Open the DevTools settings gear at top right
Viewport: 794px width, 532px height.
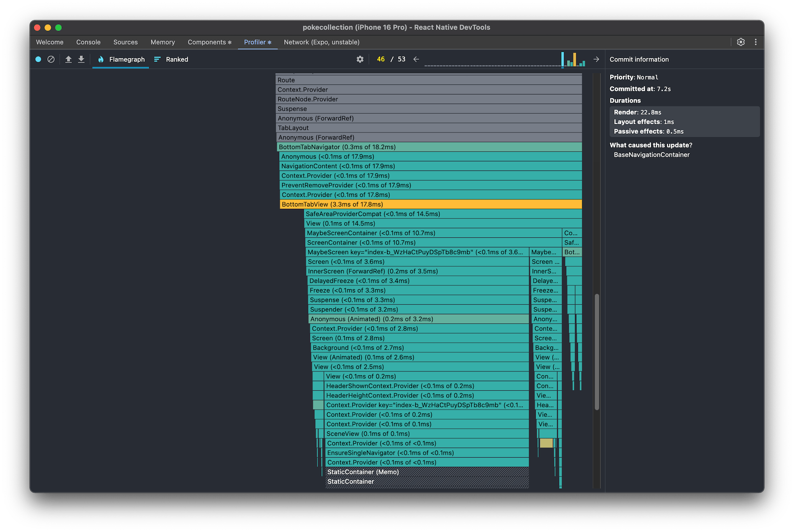tap(741, 42)
